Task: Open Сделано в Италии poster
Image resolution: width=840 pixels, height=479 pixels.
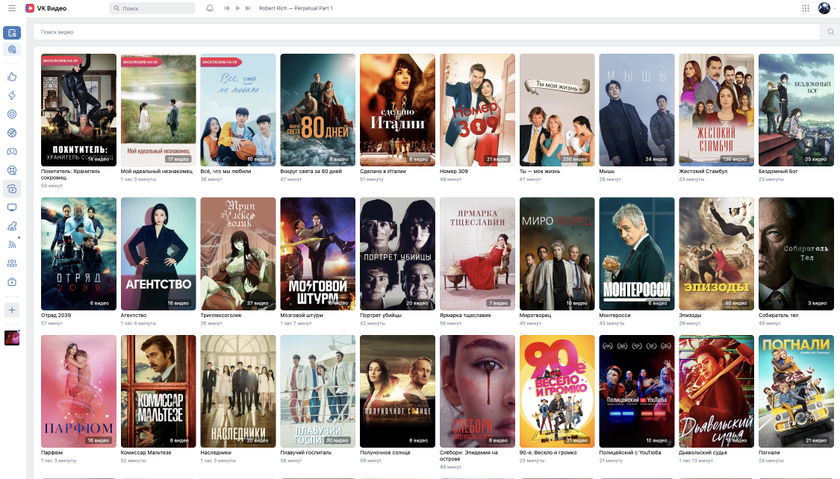Action: (x=398, y=110)
